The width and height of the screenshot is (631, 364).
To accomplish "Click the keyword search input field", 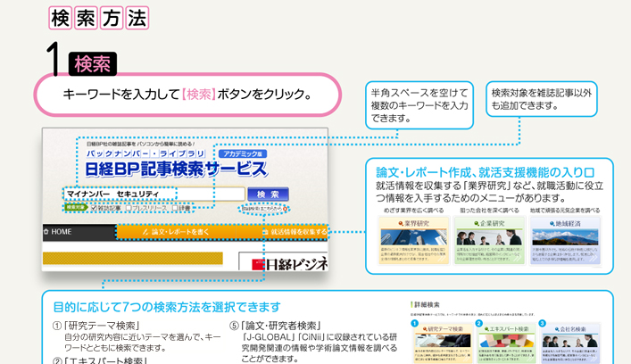I will (x=154, y=194).
